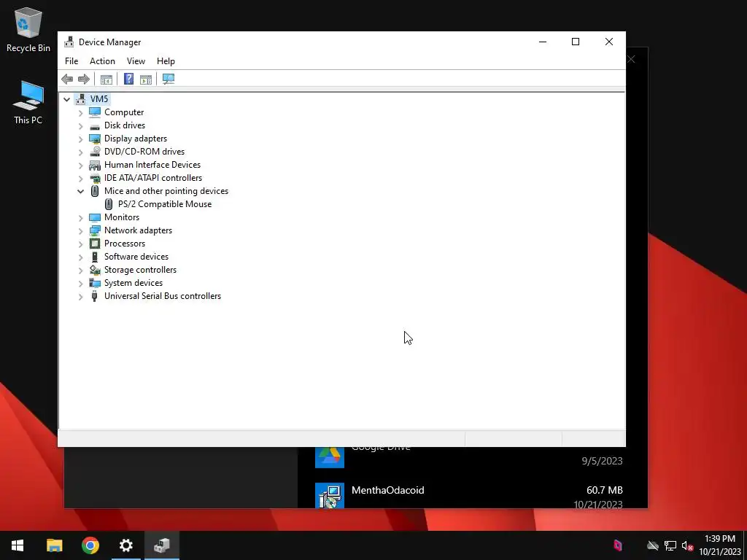The image size is (747, 560).
Task: Click the muted volume tray icon
Action: (x=687, y=545)
